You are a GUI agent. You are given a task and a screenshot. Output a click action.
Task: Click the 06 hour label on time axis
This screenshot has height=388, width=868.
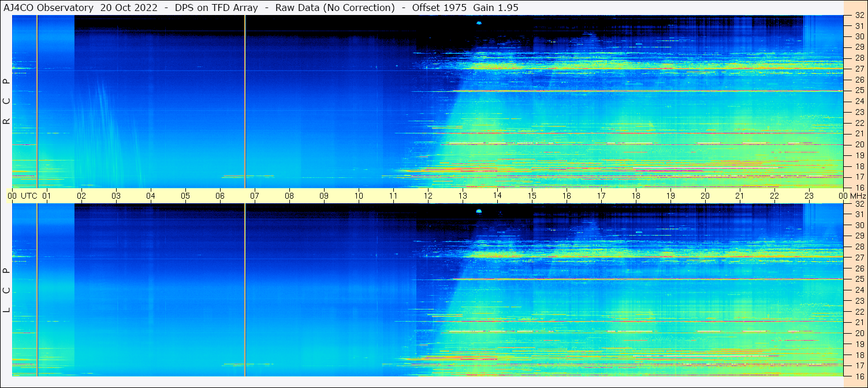click(220, 196)
